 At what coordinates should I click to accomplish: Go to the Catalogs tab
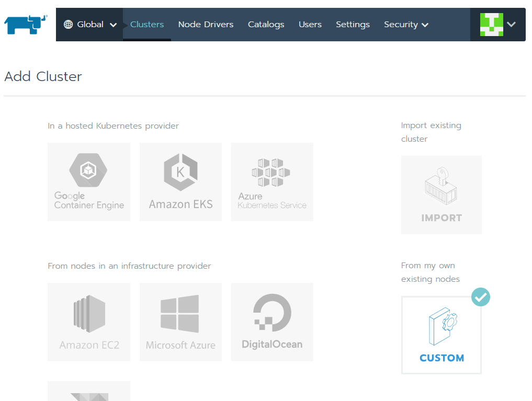click(x=266, y=25)
